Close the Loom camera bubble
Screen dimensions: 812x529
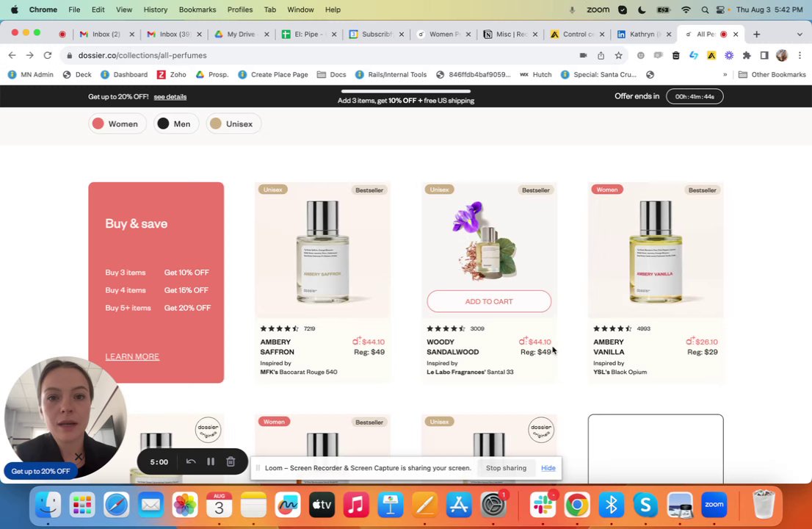point(79,456)
